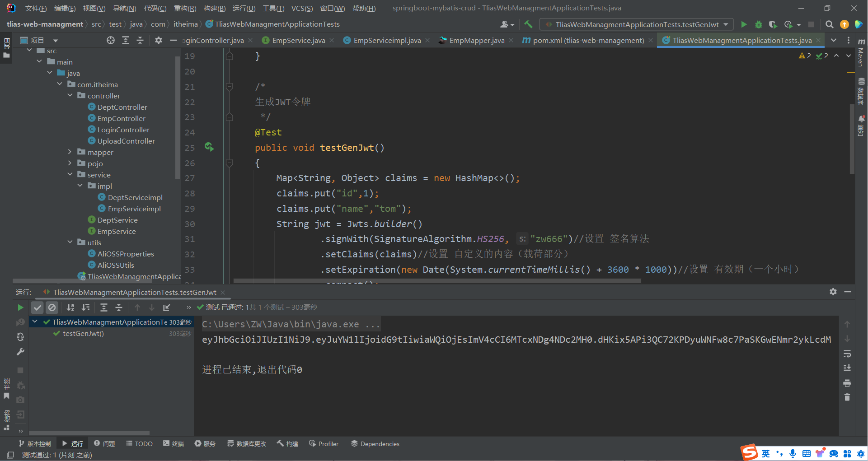Open Run panel settings gear icon

point(833,292)
